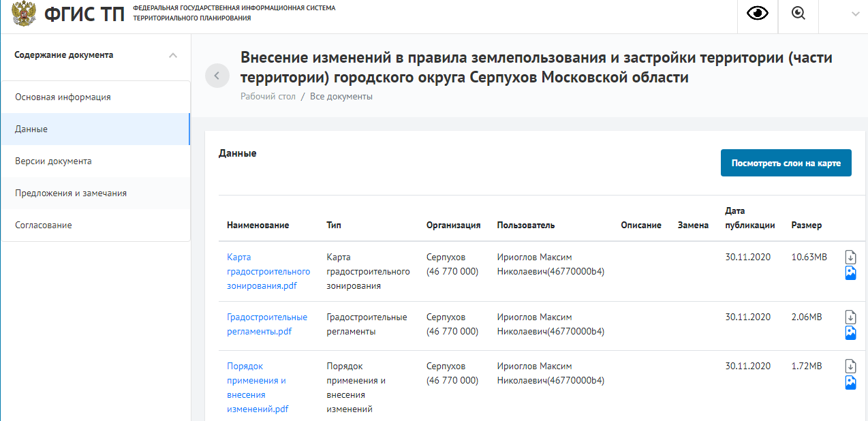Screen dimensions: 868x421
Task: Open image preview for Карта градостроительного зонирования
Action: coord(850,273)
